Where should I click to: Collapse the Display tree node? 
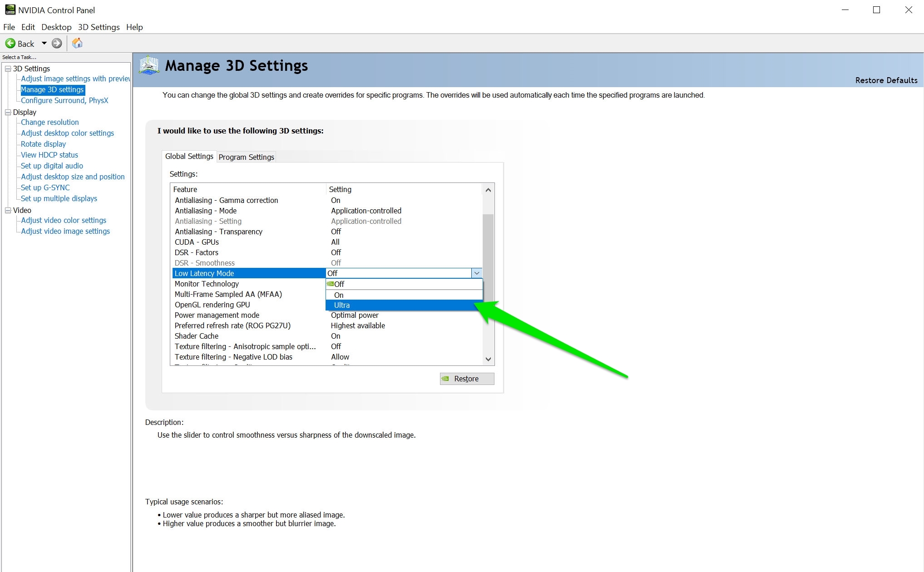tap(8, 112)
